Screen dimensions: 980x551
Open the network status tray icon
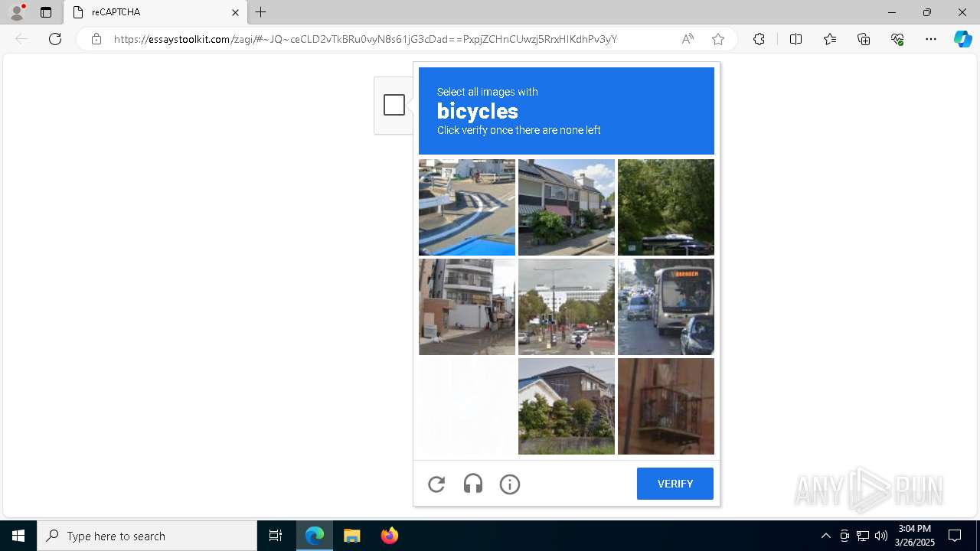point(863,536)
